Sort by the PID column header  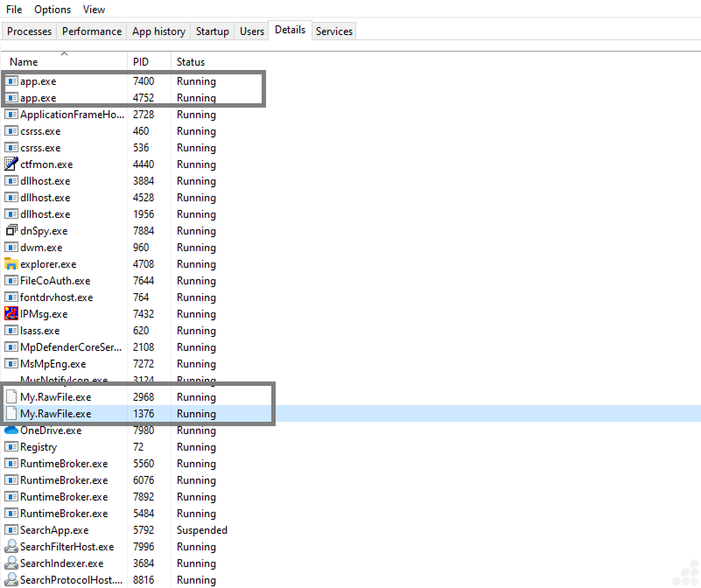coord(141,62)
